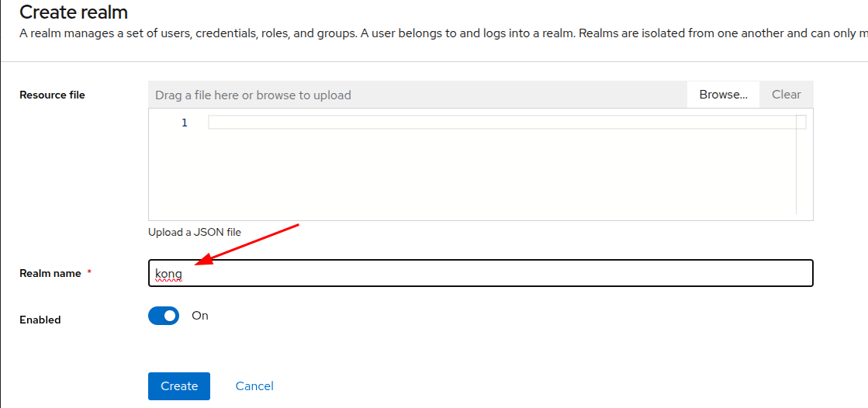Viewport: 868px width, 408px height.
Task: Click the Realm name field label
Action: click(x=50, y=273)
